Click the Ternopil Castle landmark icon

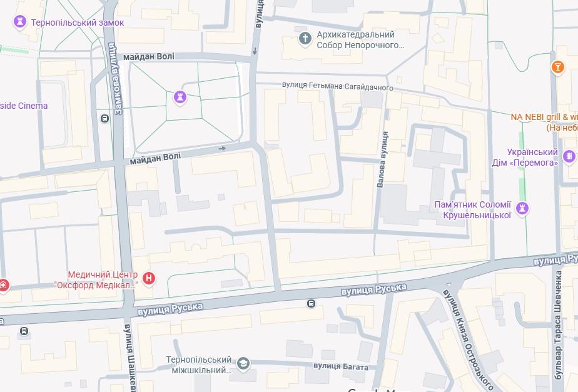point(20,22)
